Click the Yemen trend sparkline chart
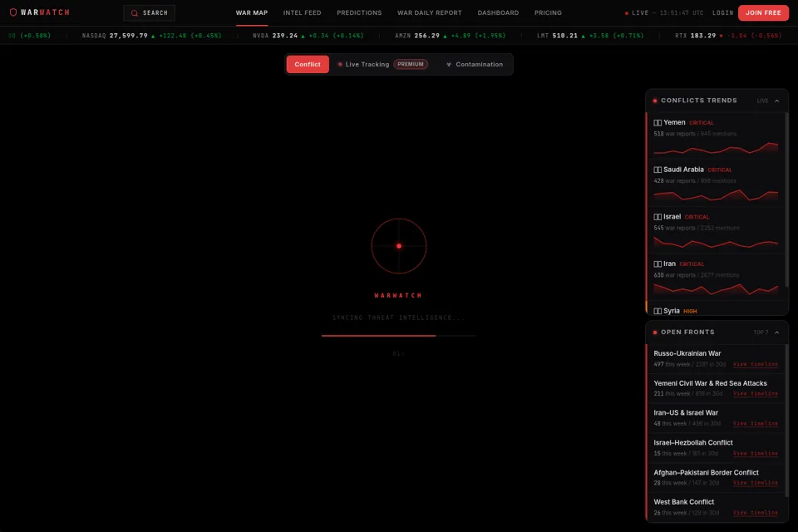The width and height of the screenshot is (798, 532). 716,148
